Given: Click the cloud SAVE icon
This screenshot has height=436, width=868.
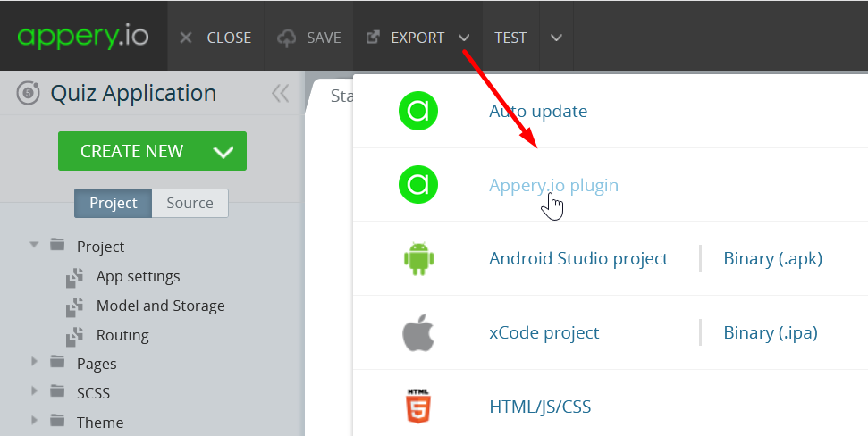Looking at the screenshot, I should click(x=286, y=38).
